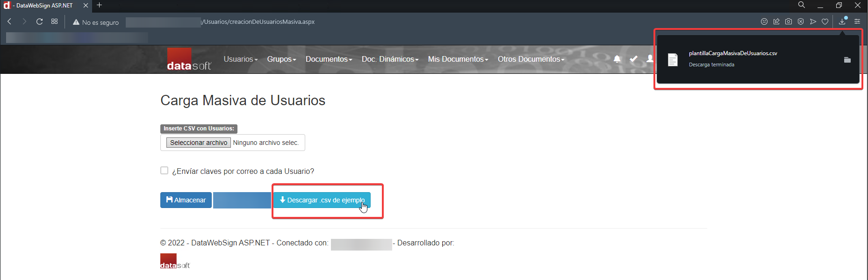Click the send flow arrow icon
Viewport: 868px width, 280px height.
tap(813, 22)
